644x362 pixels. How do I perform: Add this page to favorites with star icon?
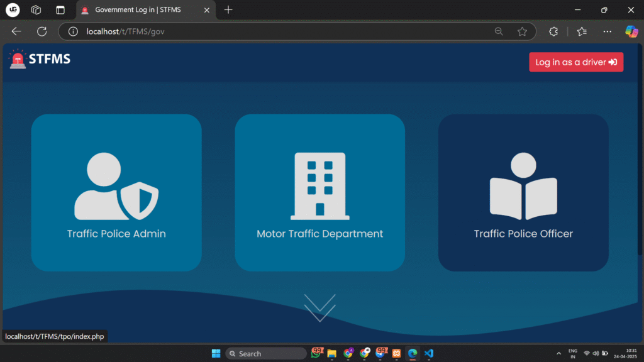tap(522, 31)
